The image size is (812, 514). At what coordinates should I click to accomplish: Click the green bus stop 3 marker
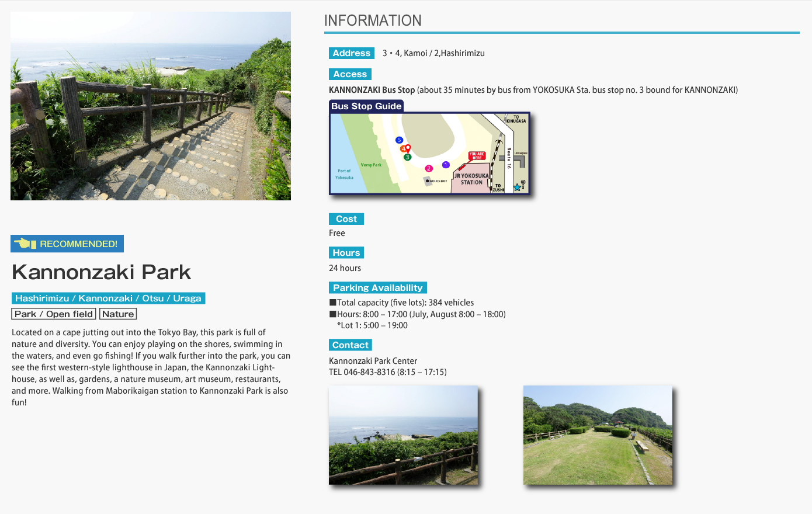tap(407, 157)
